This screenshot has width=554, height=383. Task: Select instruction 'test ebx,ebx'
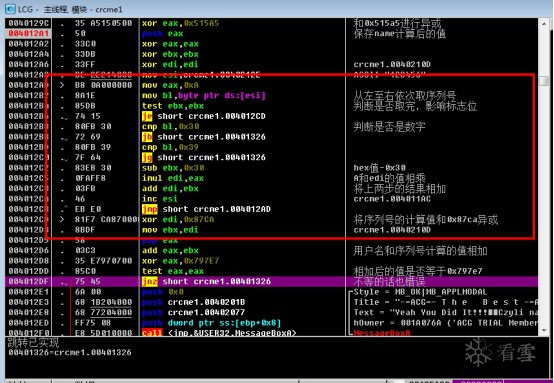pyautogui.click(x=173, y=106)
